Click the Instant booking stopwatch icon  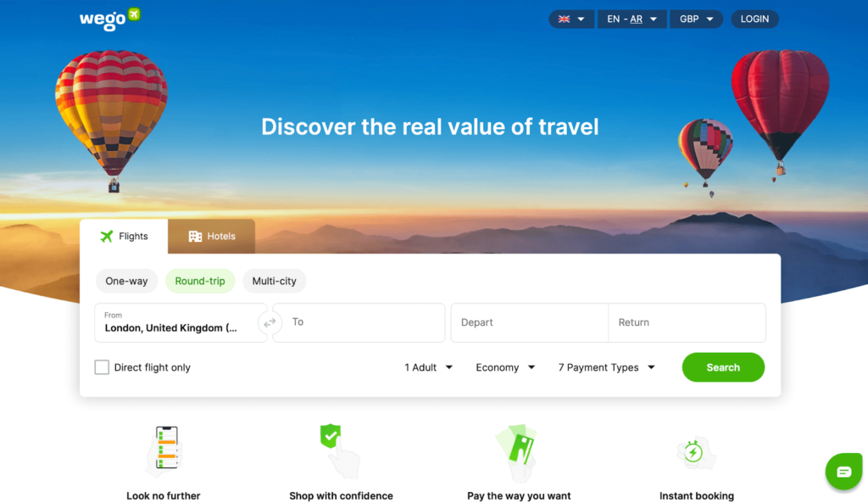pyautogui.click(x=696, y=453)
